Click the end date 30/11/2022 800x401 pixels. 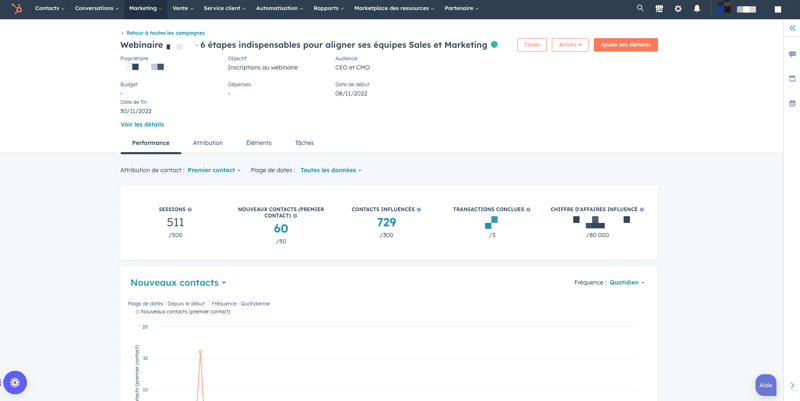(x=136, y=111)
